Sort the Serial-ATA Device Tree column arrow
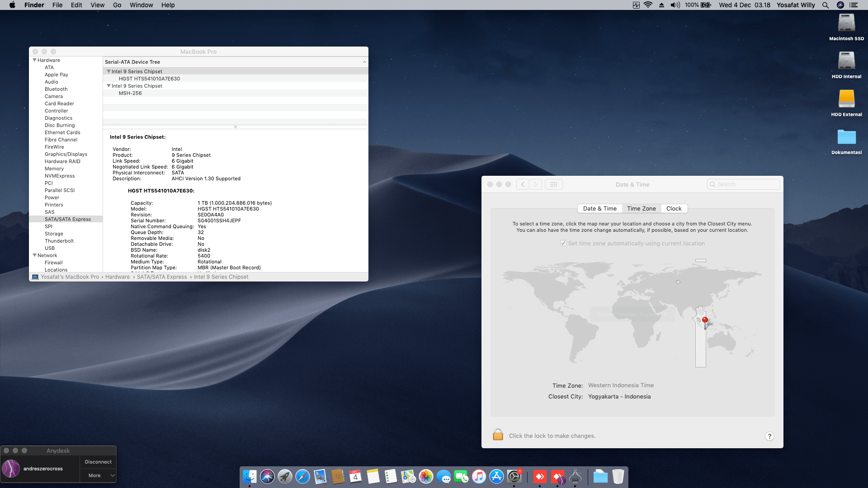The width and height of the screenshot is (868, 488). click(364, 62)
